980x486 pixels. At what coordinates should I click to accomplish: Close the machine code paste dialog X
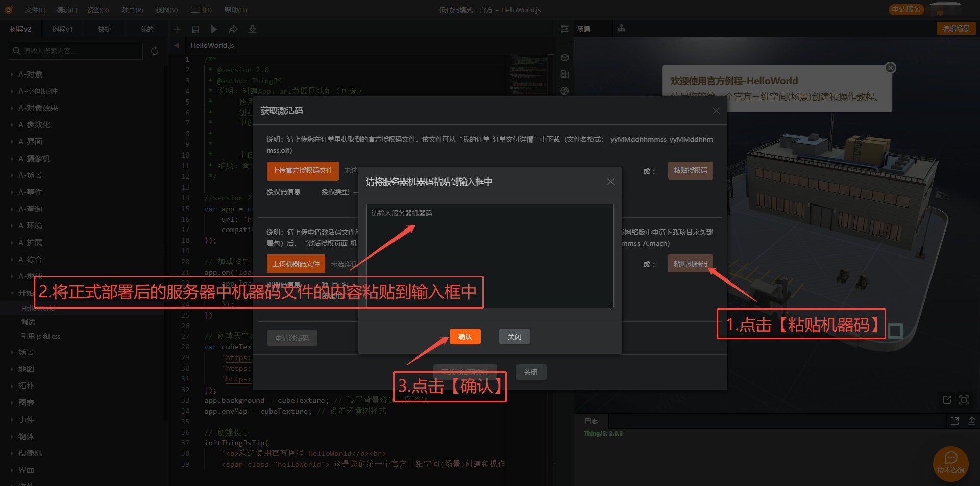click(610, 182)
